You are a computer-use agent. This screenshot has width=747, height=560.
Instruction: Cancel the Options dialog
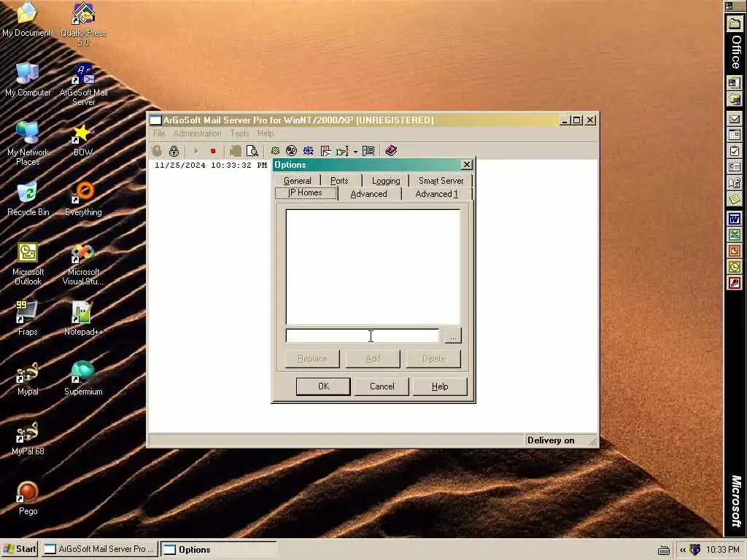pos(382,386)
